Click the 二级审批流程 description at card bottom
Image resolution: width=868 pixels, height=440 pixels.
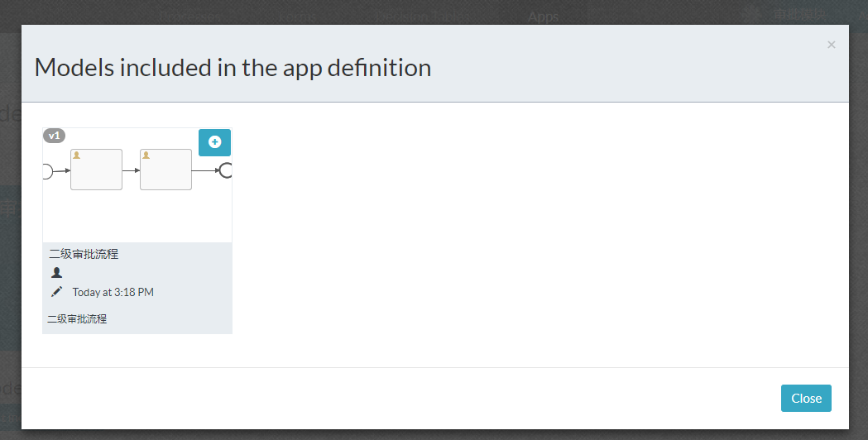[x=77, y=318]
